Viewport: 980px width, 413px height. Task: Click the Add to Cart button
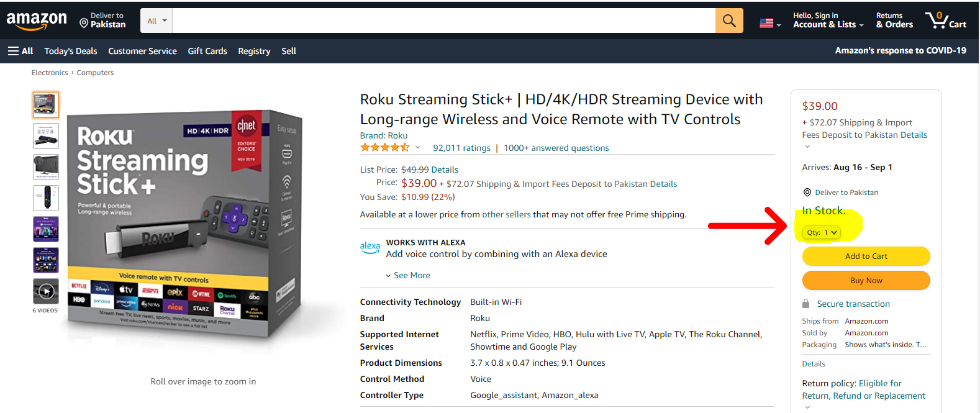[866, 256]
